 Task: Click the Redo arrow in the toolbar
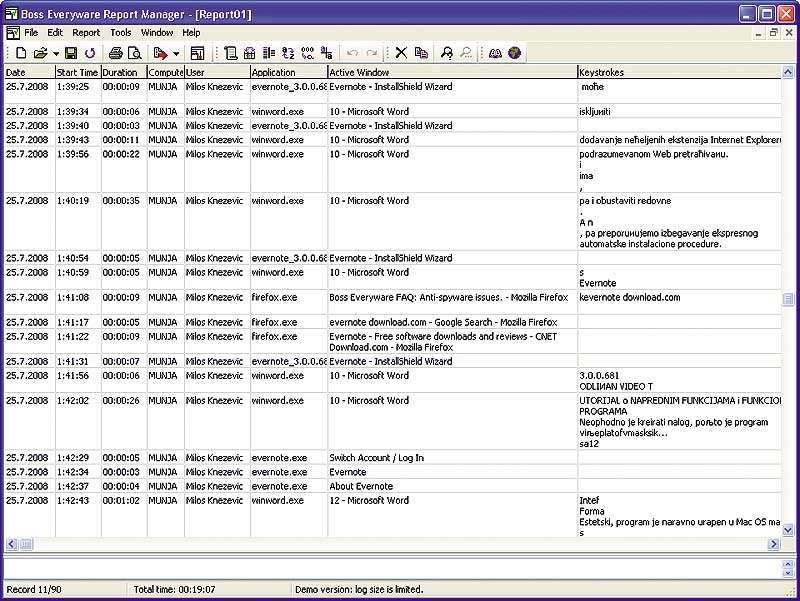pyautogui.click(x=371, y=53)
